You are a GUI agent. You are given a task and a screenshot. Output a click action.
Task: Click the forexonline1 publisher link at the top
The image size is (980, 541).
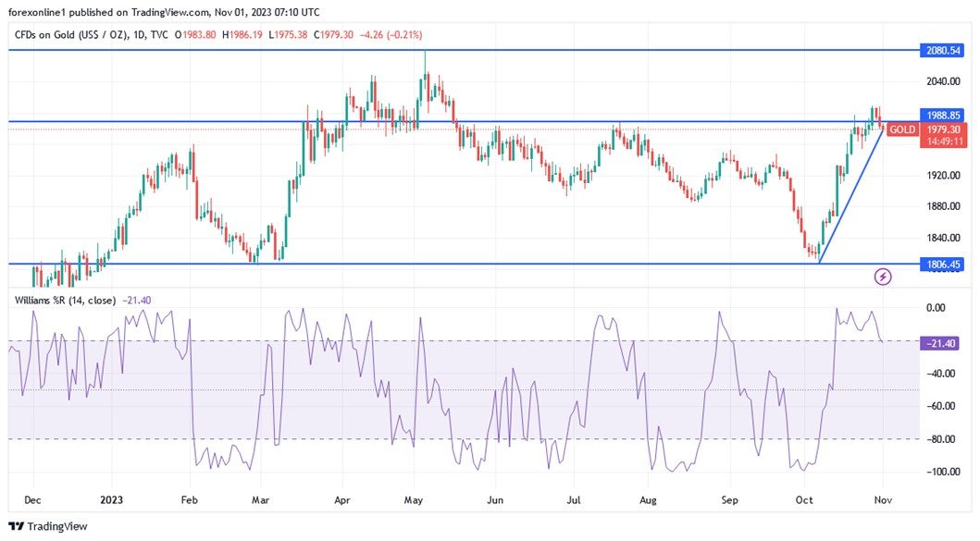(37, 12)
